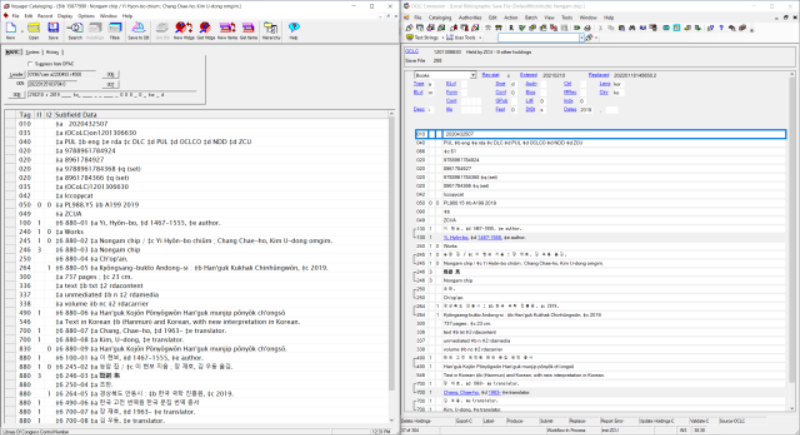Click the Get Hldgs icon in Voyager
This screenshot has height=435, width=800.
tap(205, 29)
